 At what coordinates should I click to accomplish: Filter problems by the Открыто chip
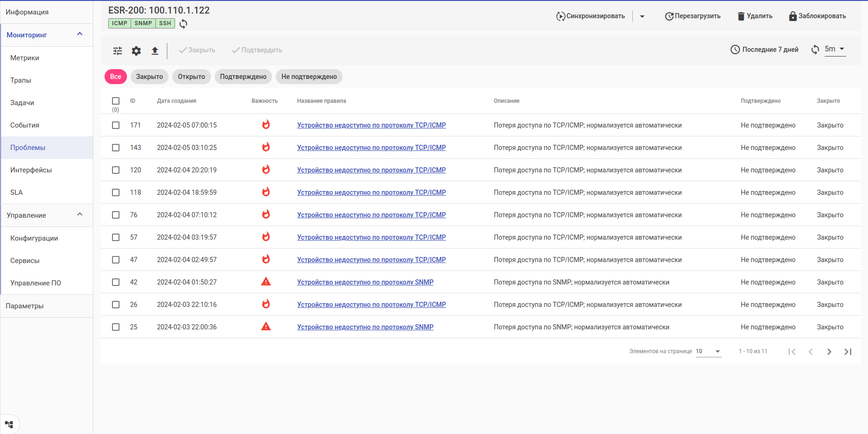(191, 77)
